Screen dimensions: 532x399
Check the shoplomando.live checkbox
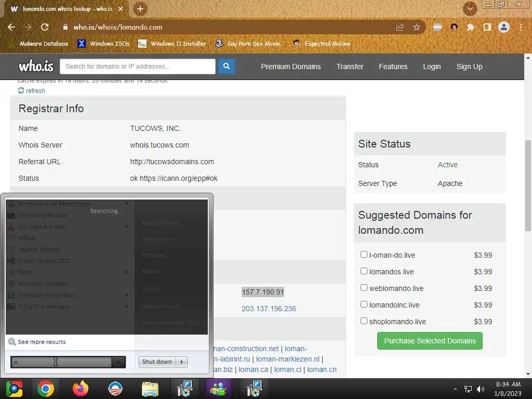pos(364,321)
